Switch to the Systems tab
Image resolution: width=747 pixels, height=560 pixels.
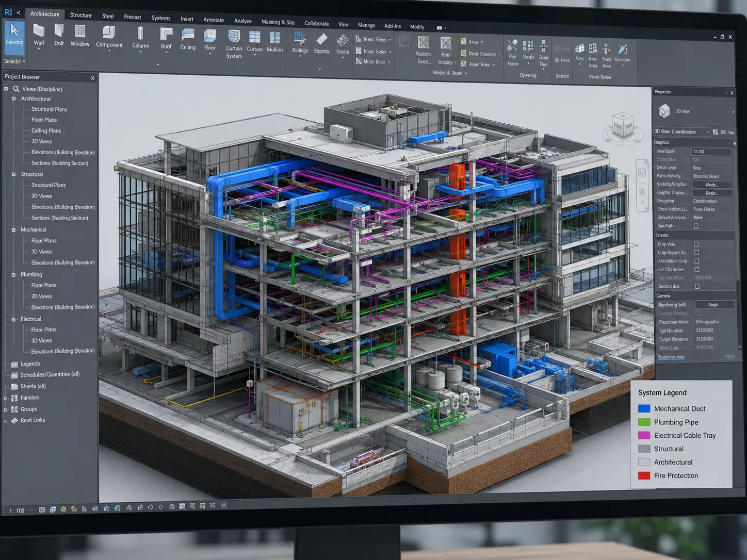(161, 18)
